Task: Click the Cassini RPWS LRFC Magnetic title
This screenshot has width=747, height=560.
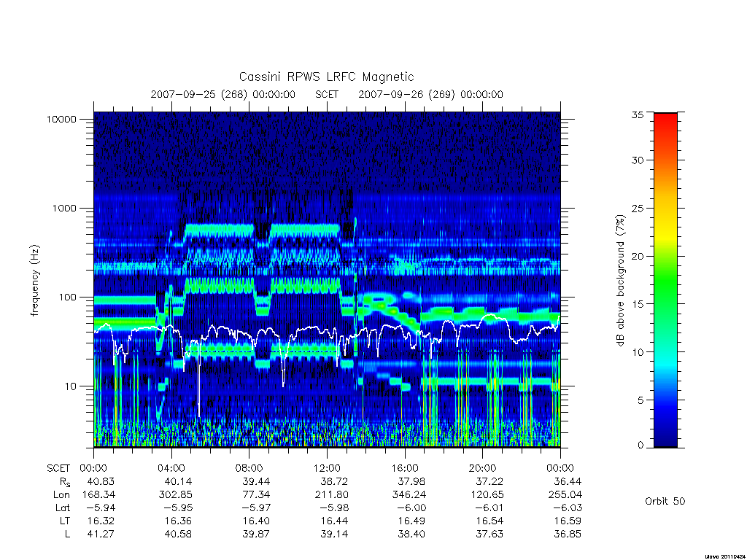Action: click(x=326, y=77)
